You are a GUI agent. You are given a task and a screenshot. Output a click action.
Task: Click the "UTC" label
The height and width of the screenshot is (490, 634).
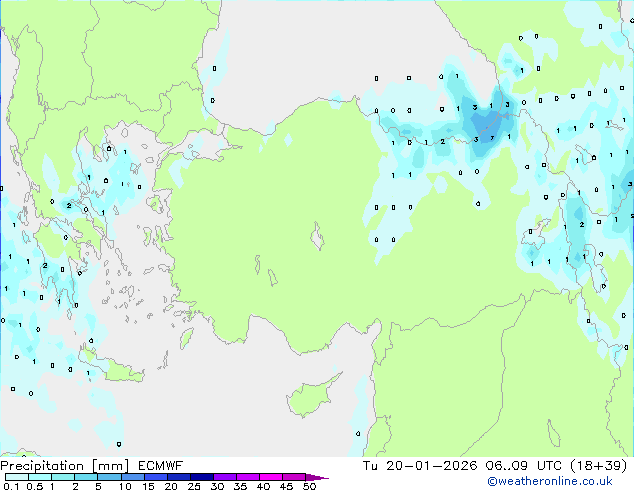click(549, 466)
